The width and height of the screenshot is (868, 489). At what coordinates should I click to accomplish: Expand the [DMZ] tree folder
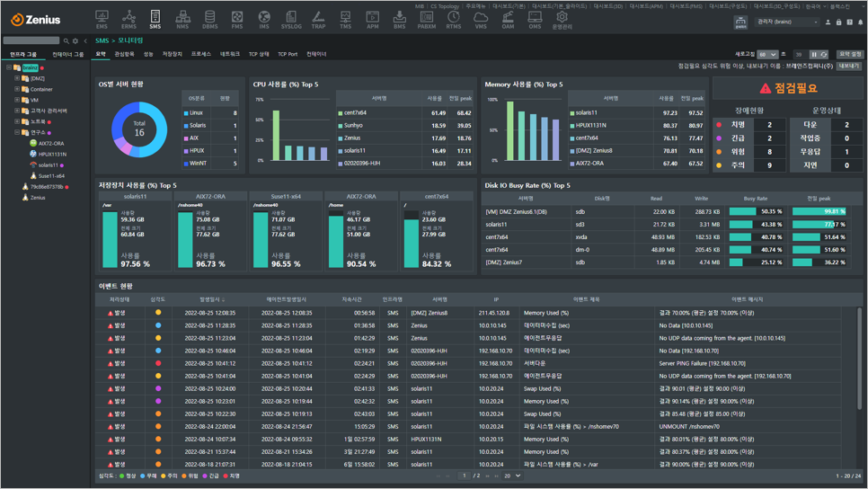click(x=17, y=78)
